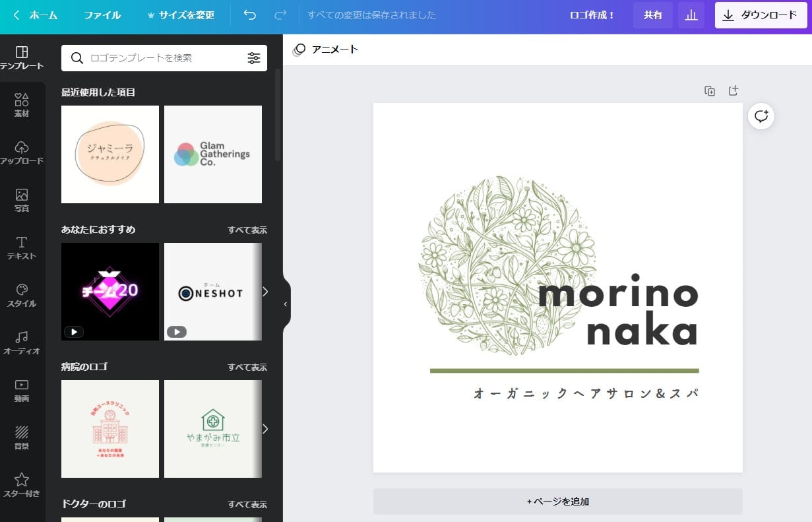Collapse the template panel with the side arrow

click(x=285, y=304)
